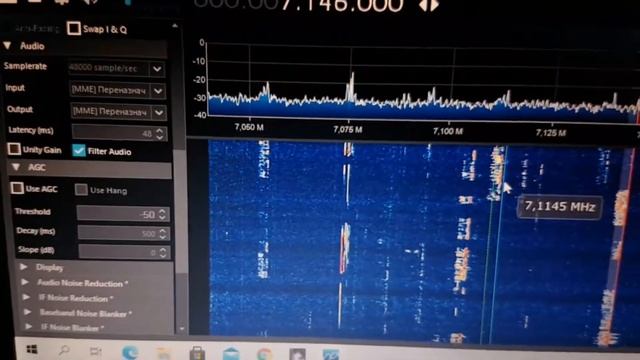The height and width of the screenshot is (360, 640).
Task: Launch Microsoft Edge from taskbar
Action: pos(130,352)
